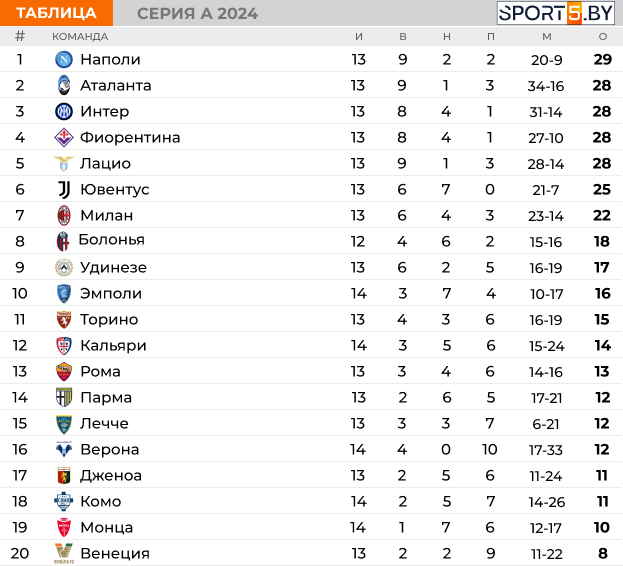Viewport: 623px width, 566px height.
Task: Click the И games played column header
Action: [359, 37]
